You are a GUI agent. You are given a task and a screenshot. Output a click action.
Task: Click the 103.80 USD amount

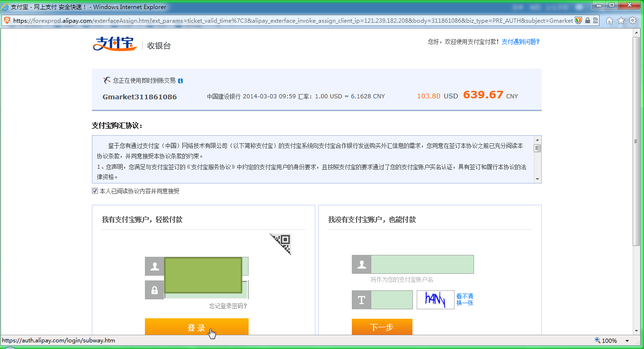438,96
